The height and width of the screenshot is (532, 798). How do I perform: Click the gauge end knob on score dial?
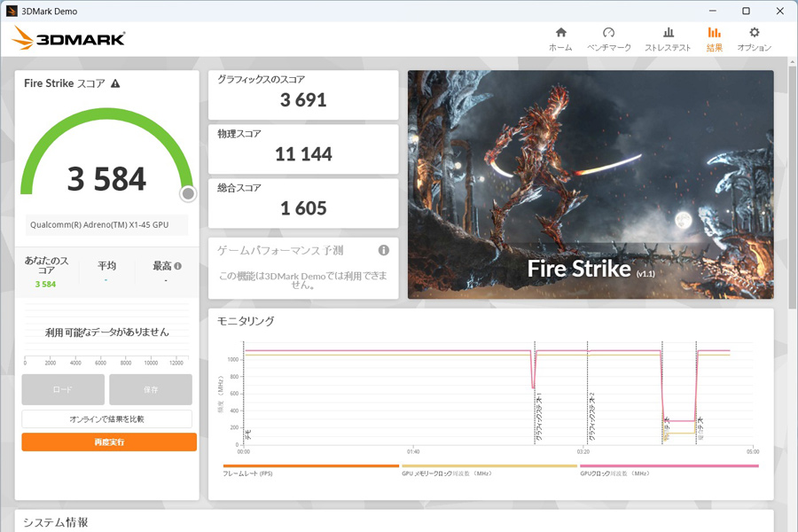(188, 193)
